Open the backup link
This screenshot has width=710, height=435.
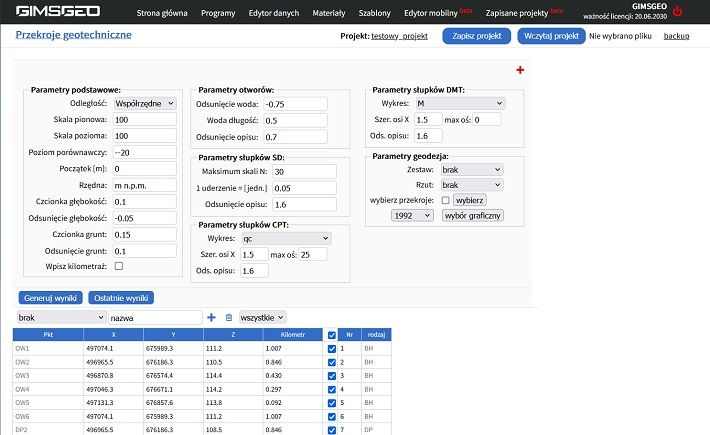point(676,36)
